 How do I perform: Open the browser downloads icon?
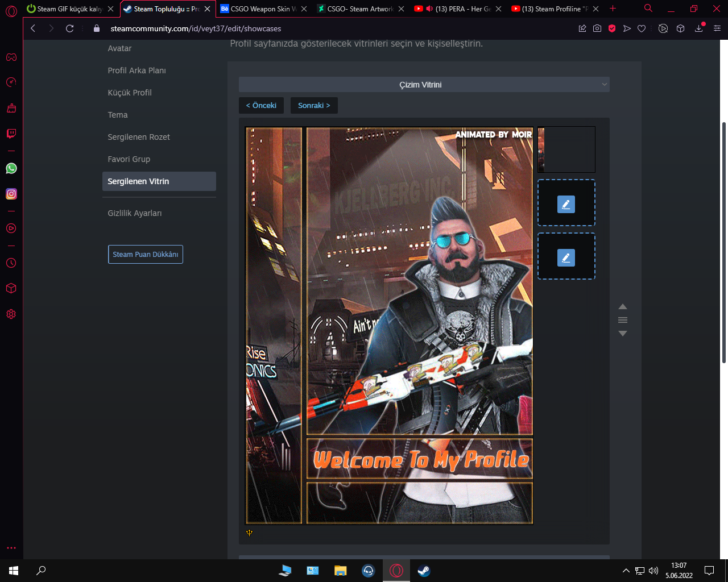click(x=699, y=28)
